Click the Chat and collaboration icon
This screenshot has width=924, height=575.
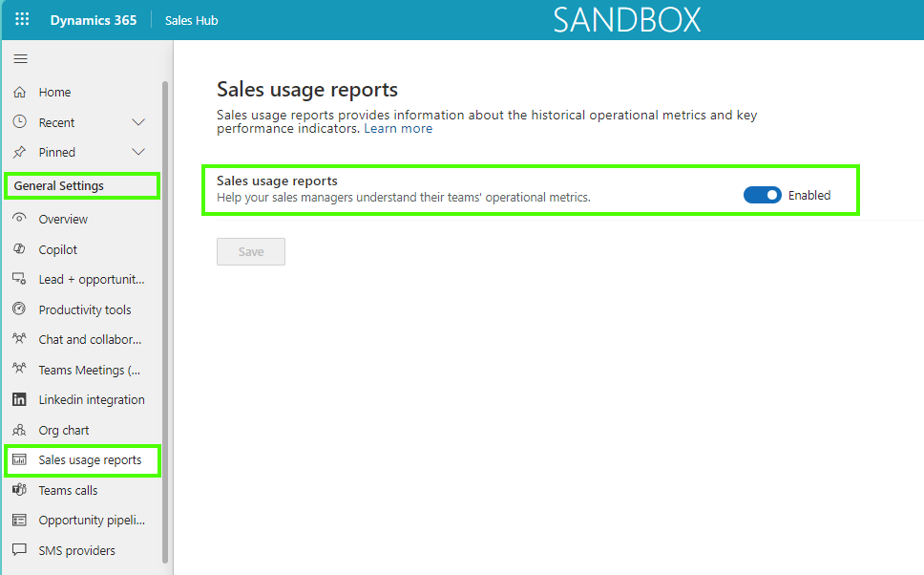[x=19, y=339]
